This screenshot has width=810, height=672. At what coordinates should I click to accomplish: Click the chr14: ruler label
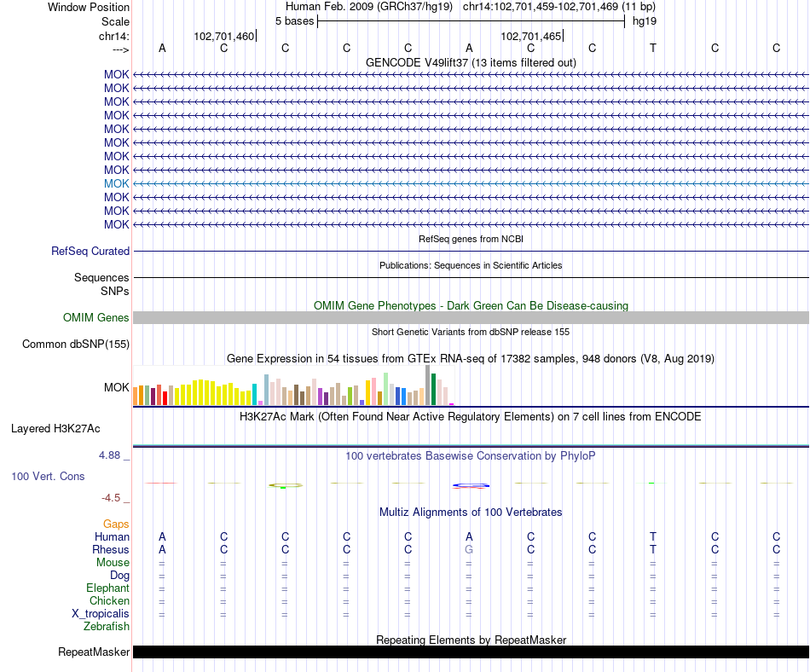click(x=113, y=36)
